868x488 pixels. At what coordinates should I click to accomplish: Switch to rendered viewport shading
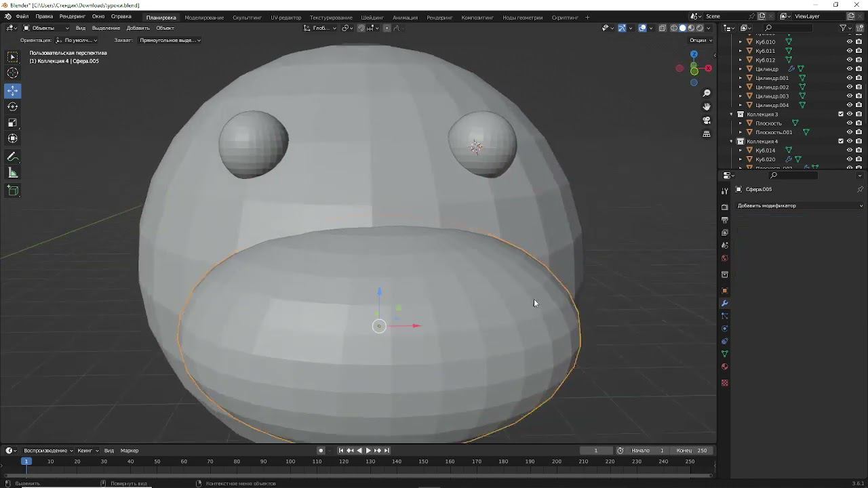[x=700, y=28]
